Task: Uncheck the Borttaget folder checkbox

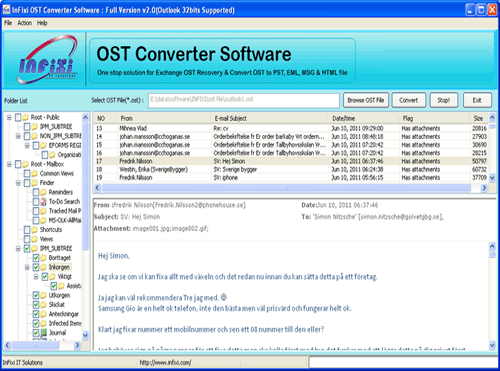Action: [x=36, y=258]
